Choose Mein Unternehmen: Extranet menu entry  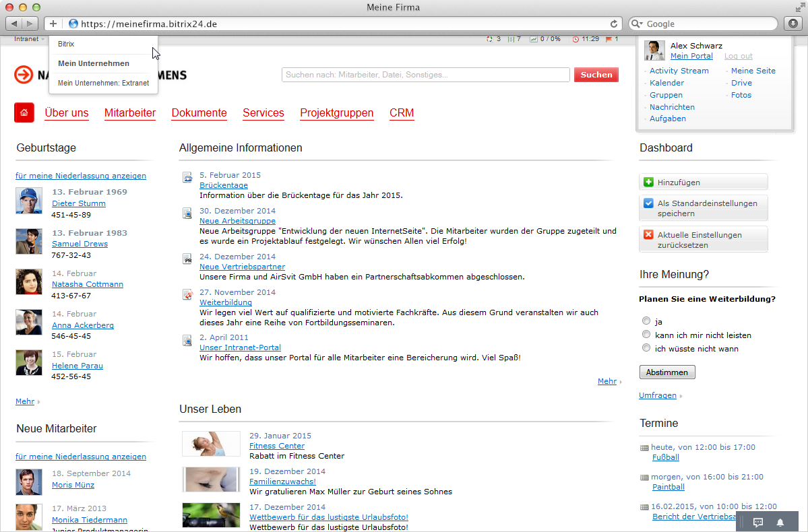[103, 83]
